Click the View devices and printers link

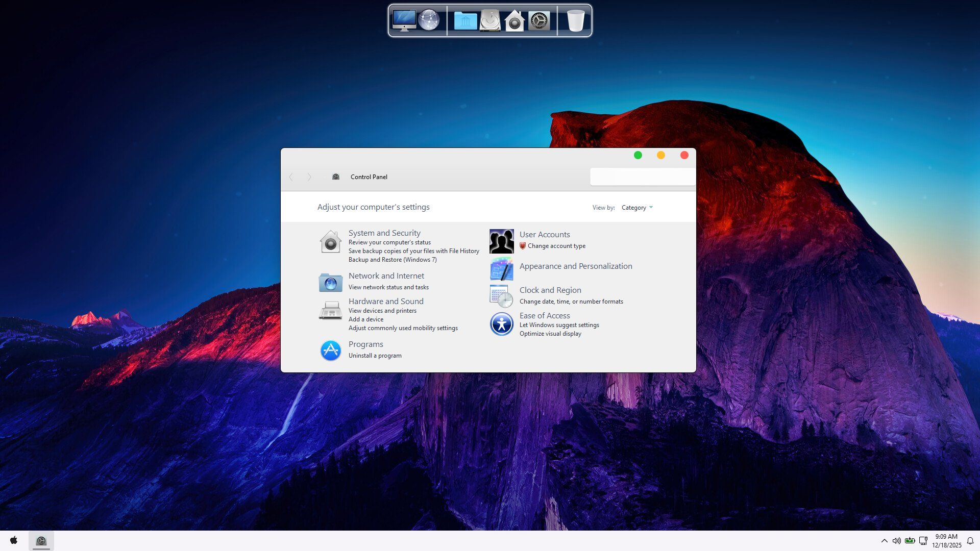(382, 311)
